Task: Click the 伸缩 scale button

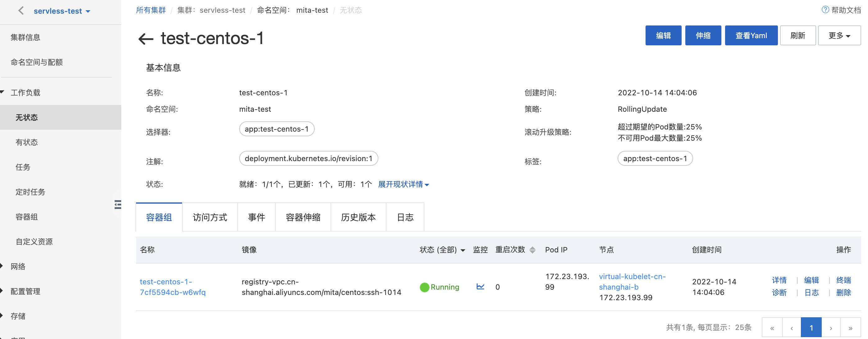Action: point(703,35)
